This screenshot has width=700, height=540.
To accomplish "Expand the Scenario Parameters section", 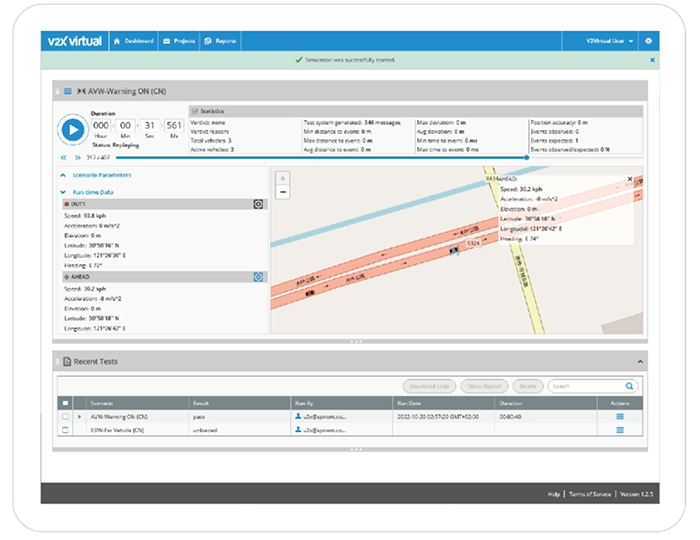I will point(100,175).
